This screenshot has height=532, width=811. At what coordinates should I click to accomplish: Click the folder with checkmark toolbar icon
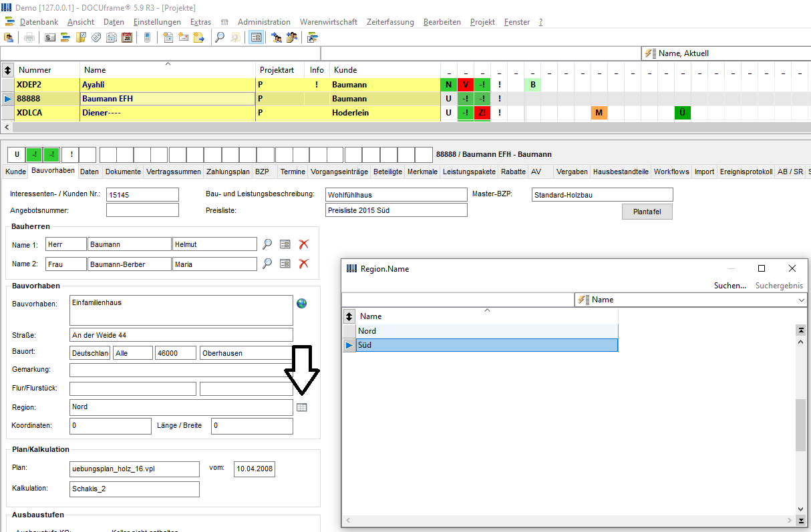[x=81, y=37]
